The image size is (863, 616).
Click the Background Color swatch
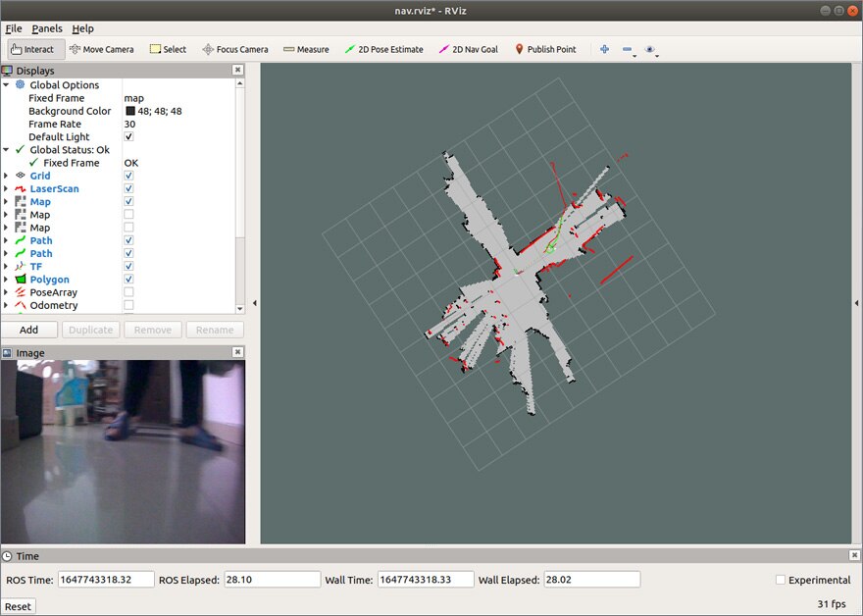point(129,111)
